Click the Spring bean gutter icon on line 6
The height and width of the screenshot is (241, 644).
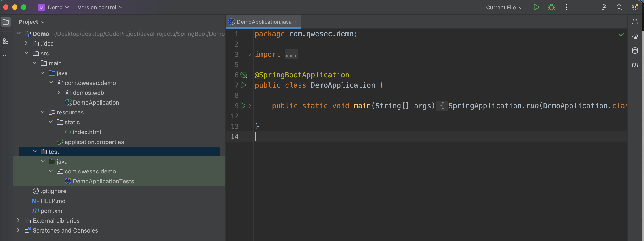coord(244,75)
